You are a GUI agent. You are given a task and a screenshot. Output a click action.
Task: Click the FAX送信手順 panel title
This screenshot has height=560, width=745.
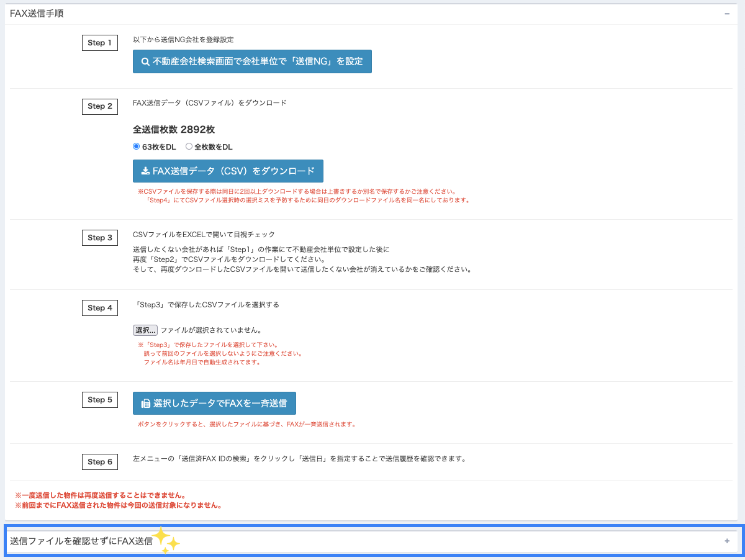[37, 14]
